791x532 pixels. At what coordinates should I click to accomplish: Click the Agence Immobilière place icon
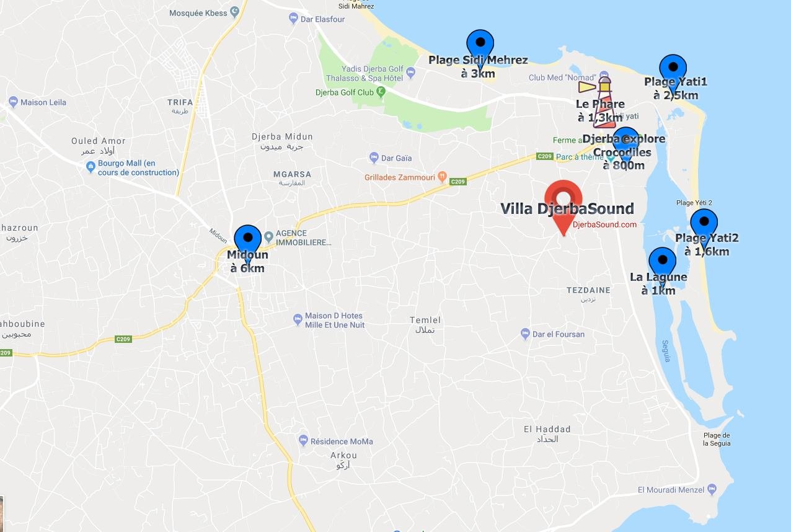pyautogui.click(x=268, y=236)
